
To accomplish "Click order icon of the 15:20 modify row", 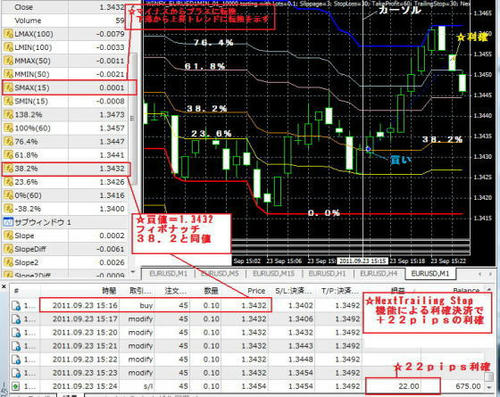I will [x=16, y=333].
